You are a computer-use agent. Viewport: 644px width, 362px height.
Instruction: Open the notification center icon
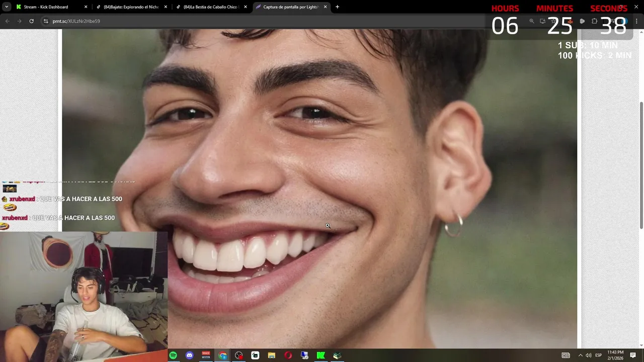pos(633,355)
